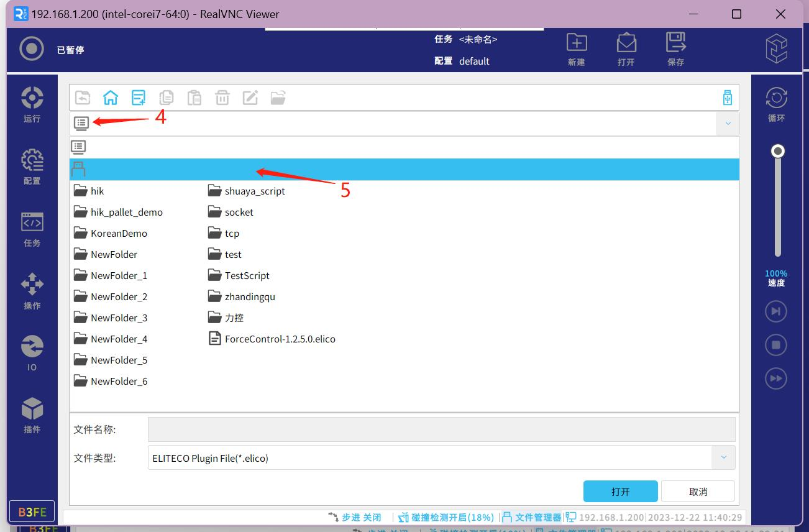
Task: Select the highlighted USB drive entry in list
Action: coord(404,169)
